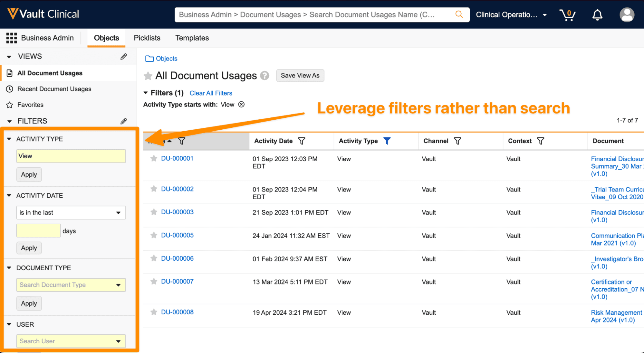
Task: Open the Search Document Type dropdown
Action: coord(71,285)
